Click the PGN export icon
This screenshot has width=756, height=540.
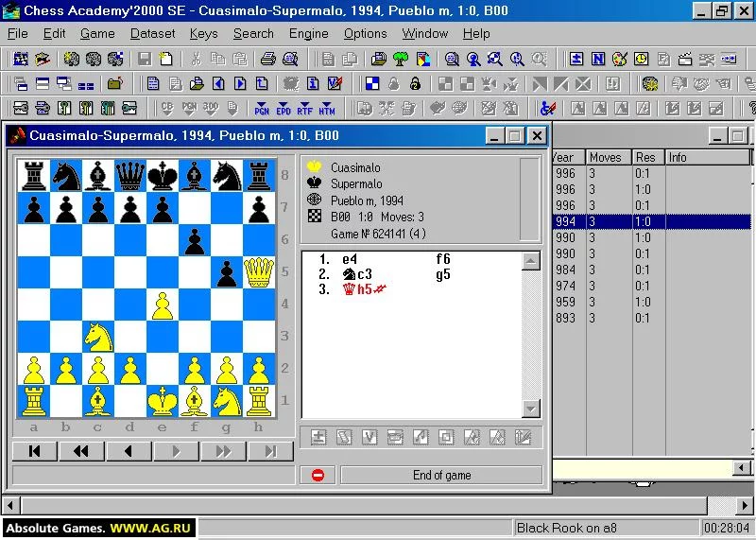(x=262, y=108)
